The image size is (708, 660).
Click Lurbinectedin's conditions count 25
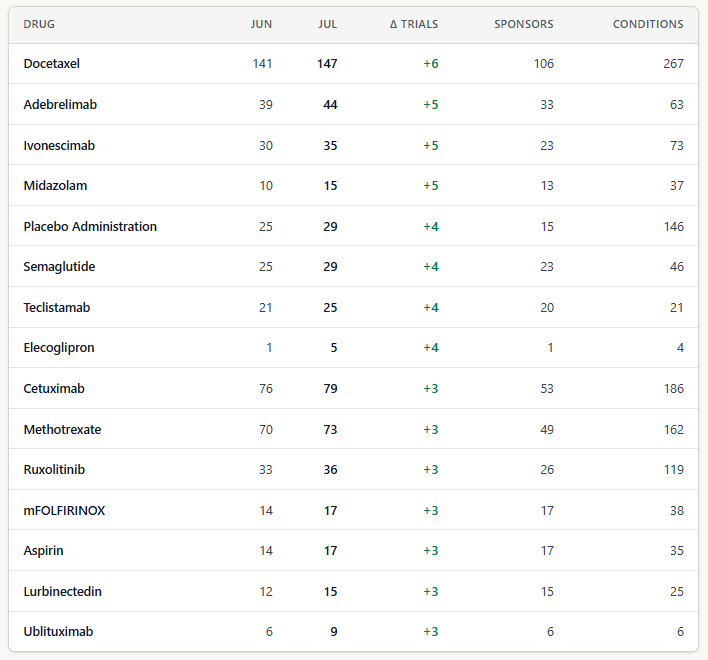click(676, 592)
